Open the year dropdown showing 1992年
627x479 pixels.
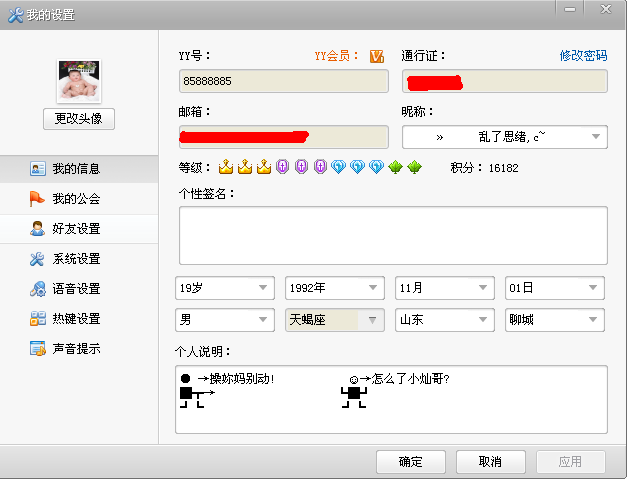(x=335, y=288)
